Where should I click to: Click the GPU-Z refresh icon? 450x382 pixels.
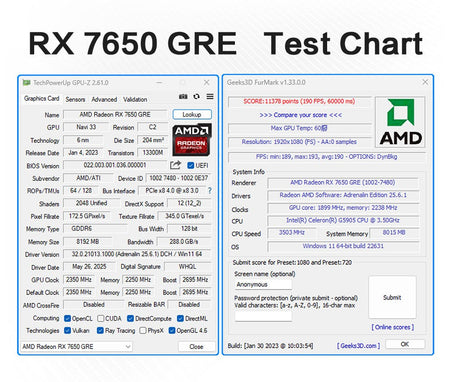[197, 96]
